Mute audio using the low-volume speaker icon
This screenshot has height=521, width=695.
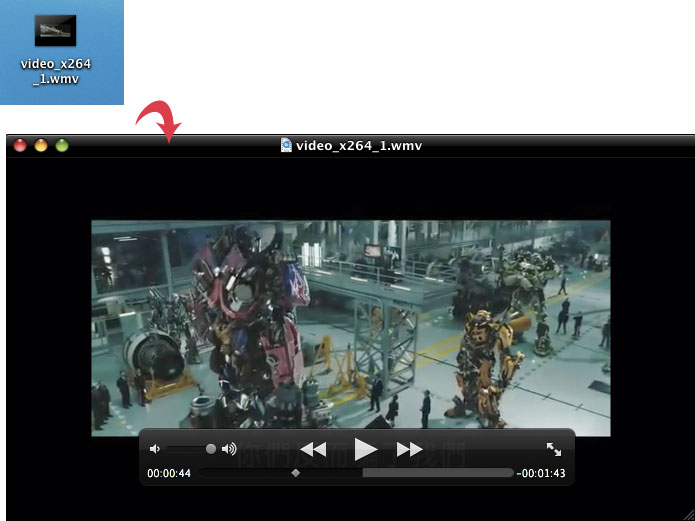[x=154, y=449]
